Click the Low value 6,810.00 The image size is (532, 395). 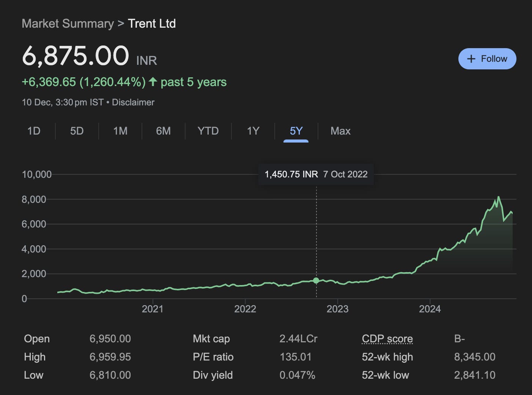click(110, 375)
